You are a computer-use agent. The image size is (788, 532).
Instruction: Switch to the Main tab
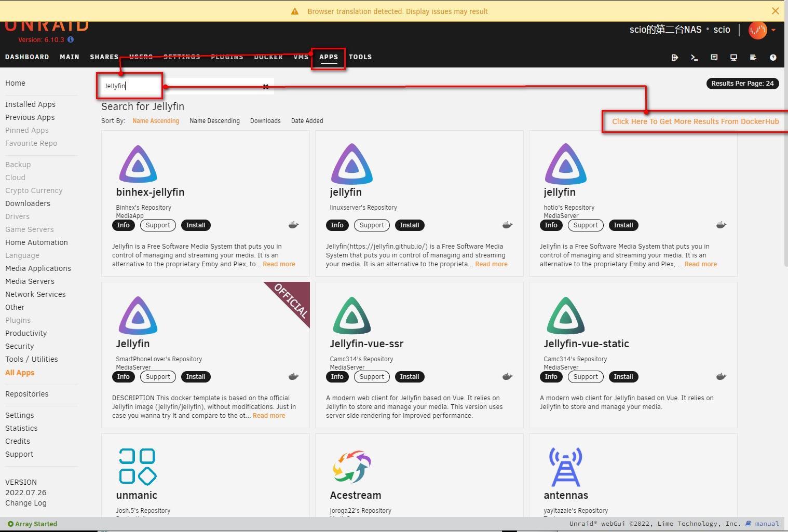[x=70, y=57]
